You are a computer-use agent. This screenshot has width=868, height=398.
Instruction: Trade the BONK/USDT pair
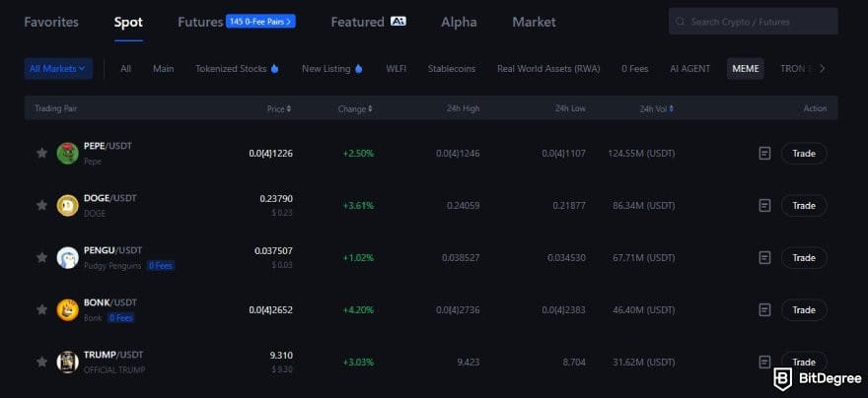pos(804,309)
